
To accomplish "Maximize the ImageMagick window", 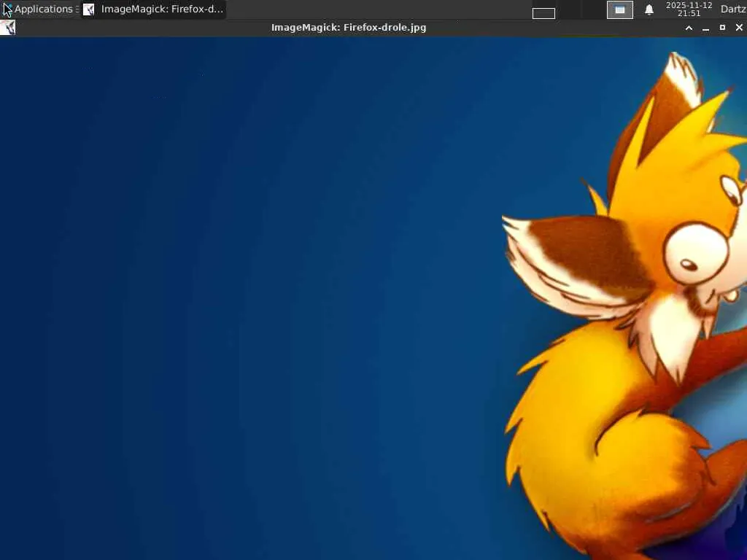I will point(722,28).
